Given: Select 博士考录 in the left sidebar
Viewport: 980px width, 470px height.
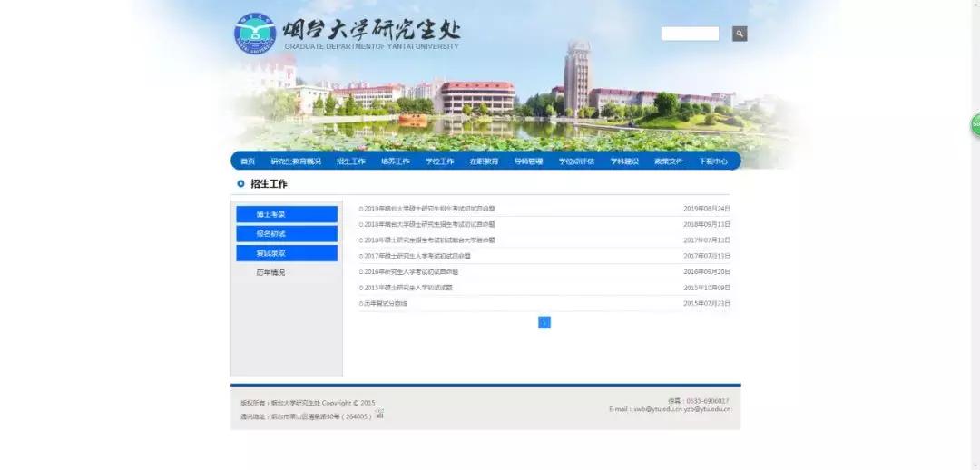Looking at the screenshot, I should [287, 214].
